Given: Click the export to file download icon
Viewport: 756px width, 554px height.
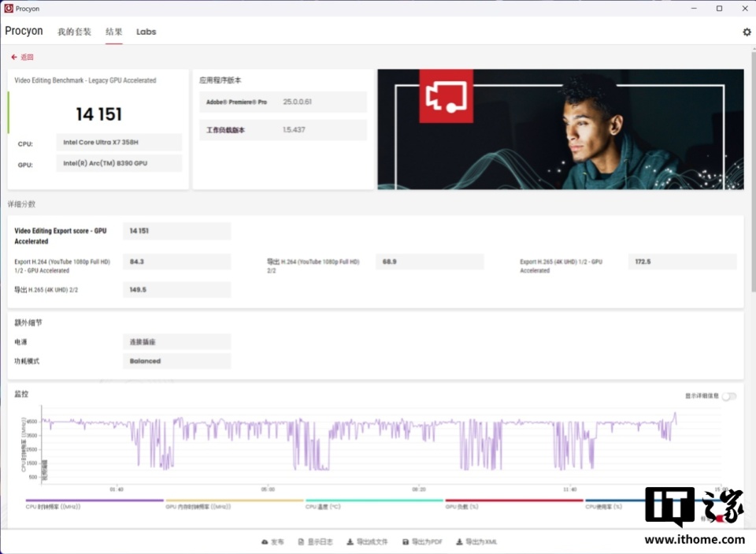Looking at the screenshot, I should (350, 542).
